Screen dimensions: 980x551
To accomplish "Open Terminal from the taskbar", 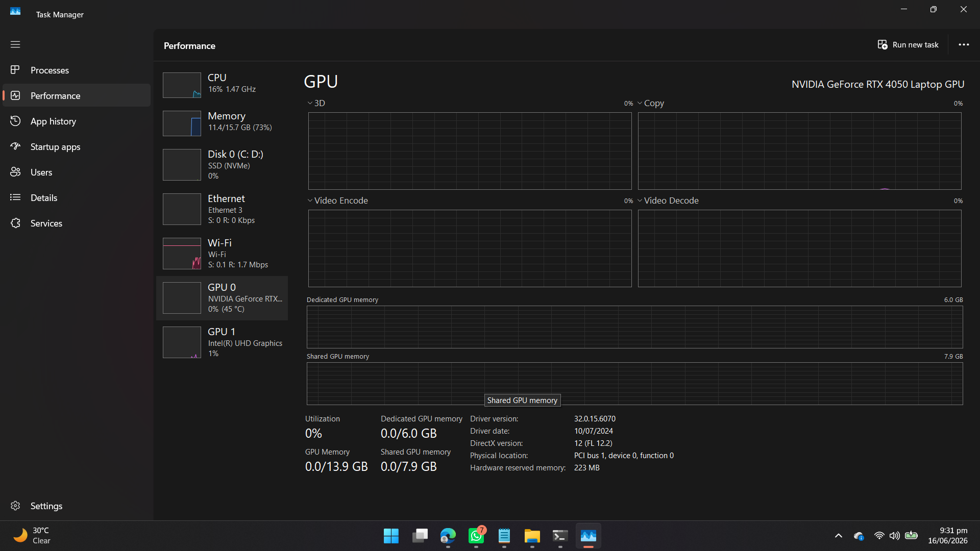I will click(x=560, y=536).
